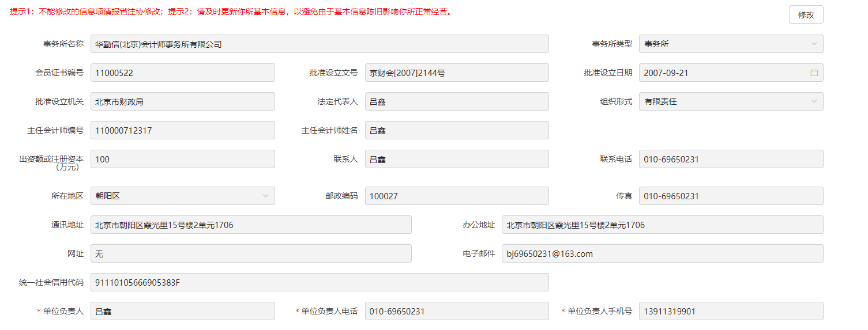The width and height of the screenshot is (868, 330).
Task: Click the 邮政编码 field
Action: (456, 196)
